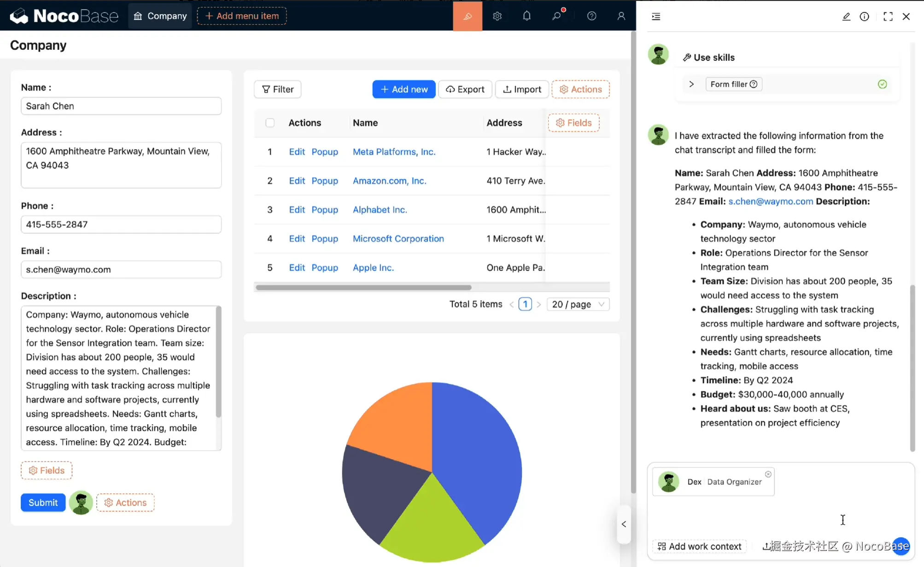Viewport: 924px width, 567px height.
Task: Click the Dex avatar next to Submit
Action: tap(81, 502)
